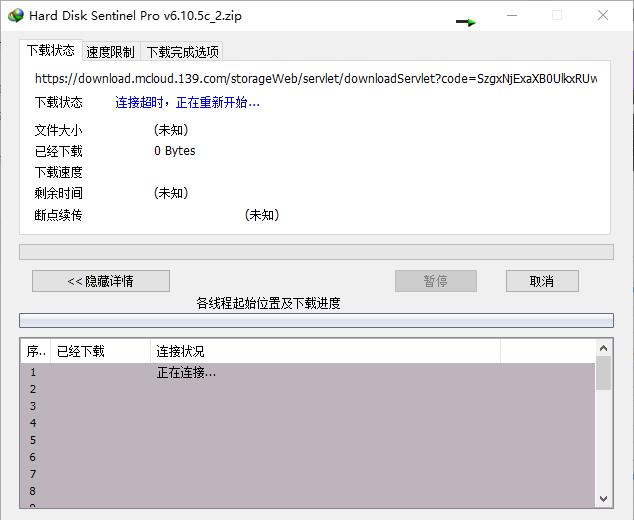Click the 连接状况 column header
This screenshot has width=634, height=520.
(x=325, y=351)
